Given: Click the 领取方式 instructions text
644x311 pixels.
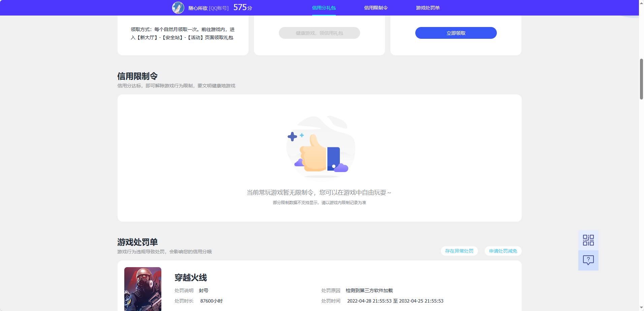Looking at the screenshot, I should (x=183, y=33).
